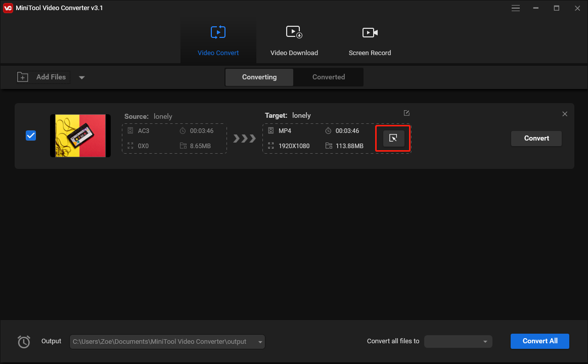The height and width of the screenshot is (364, 588).
Task: Switch to the Video Download tab
Action: (x=294, y=41)
